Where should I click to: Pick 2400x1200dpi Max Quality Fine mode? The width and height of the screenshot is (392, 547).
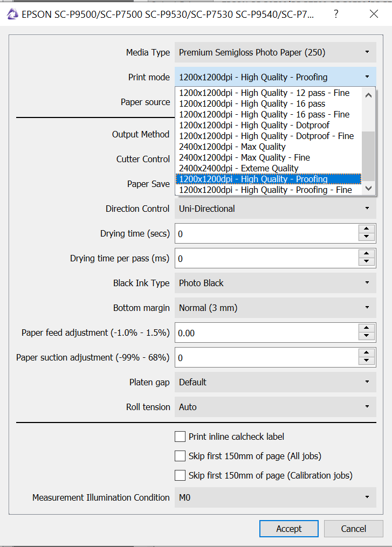pyautogui.click(x=268, y=158)
